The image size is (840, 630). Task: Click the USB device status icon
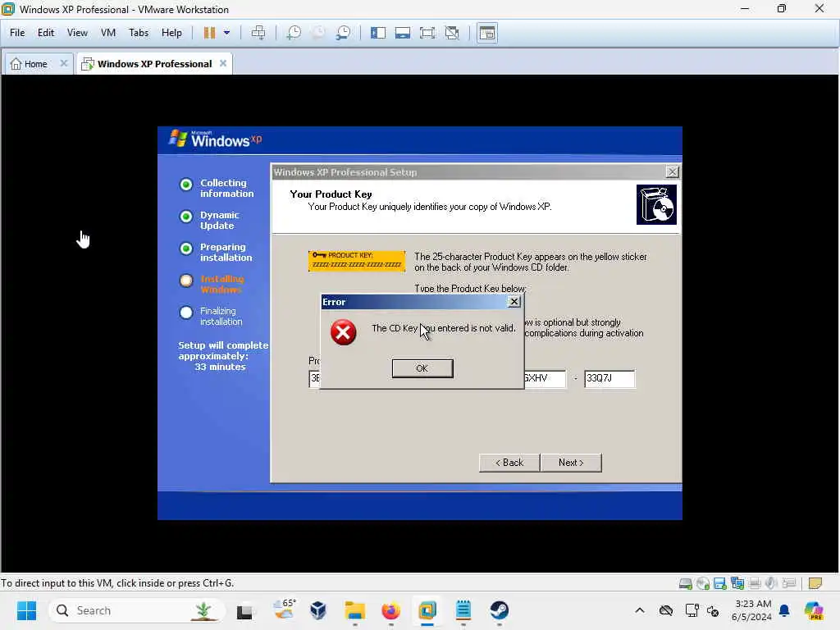pyautogui.click(x=789, y=583)
